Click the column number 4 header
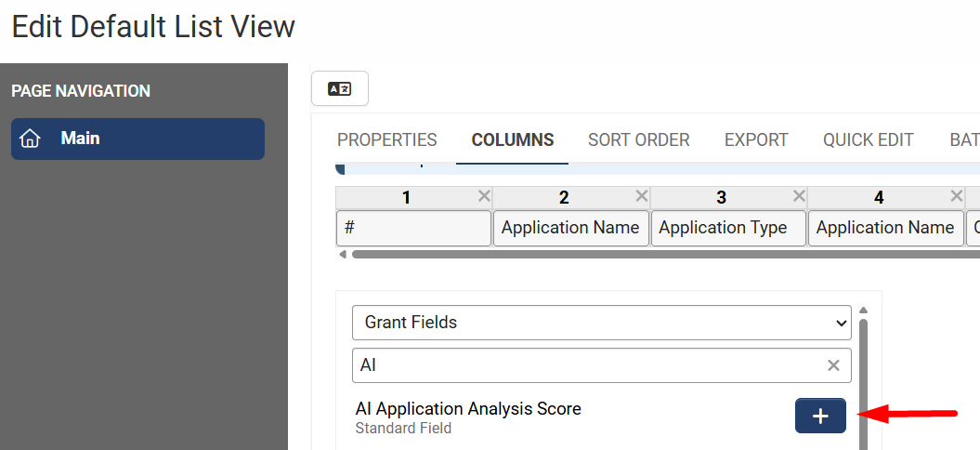The image size is (980, 450). [x=879, y=198]
